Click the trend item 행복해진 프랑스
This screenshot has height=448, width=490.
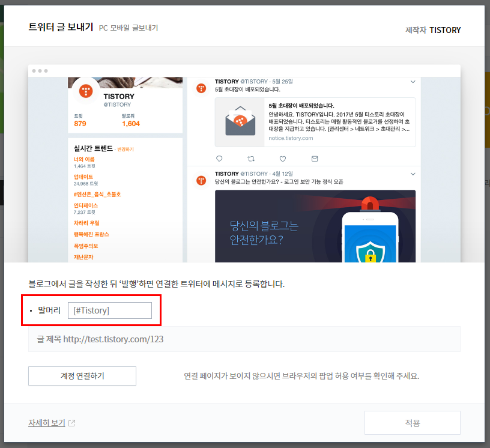[91, 234]
